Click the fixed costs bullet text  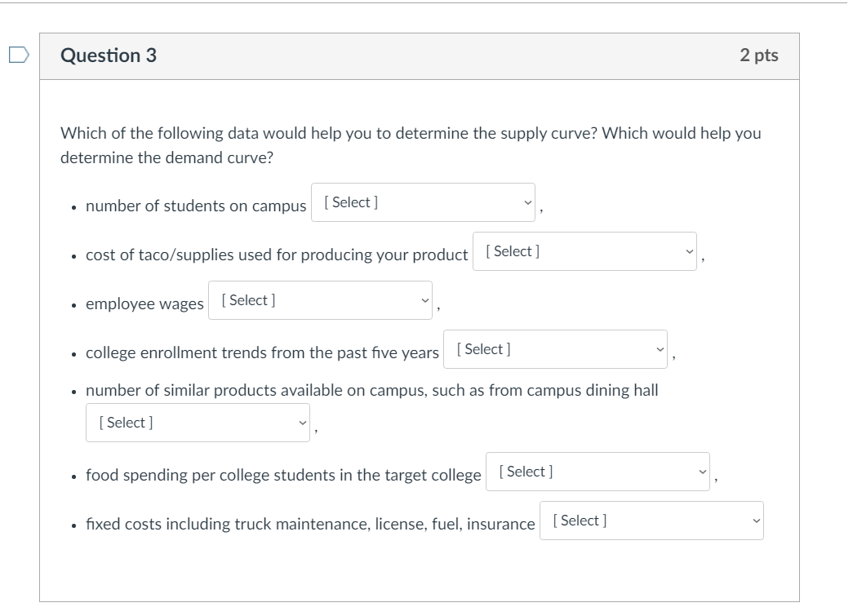point(309,524)
